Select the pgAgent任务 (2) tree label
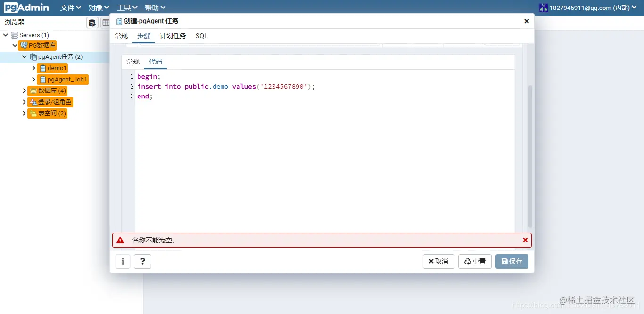 60,57
